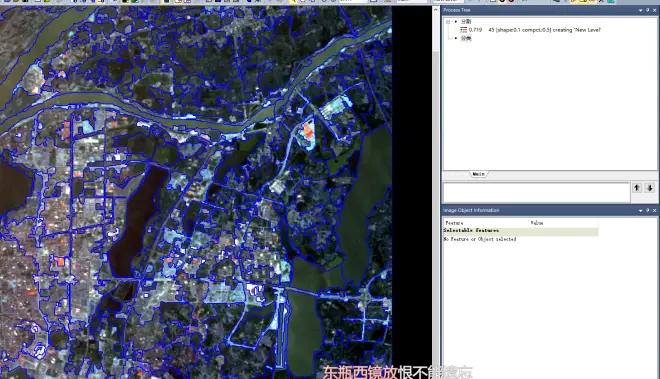Click the up arrow button
660x379 pixels.
637,188
